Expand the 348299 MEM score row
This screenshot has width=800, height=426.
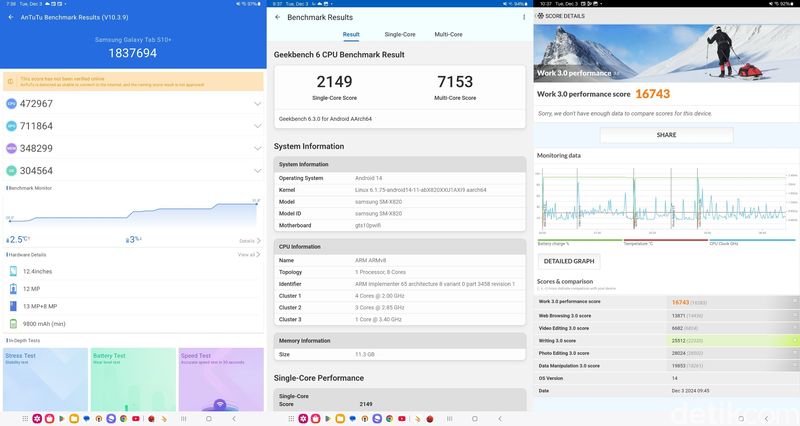tap(257, 148)
